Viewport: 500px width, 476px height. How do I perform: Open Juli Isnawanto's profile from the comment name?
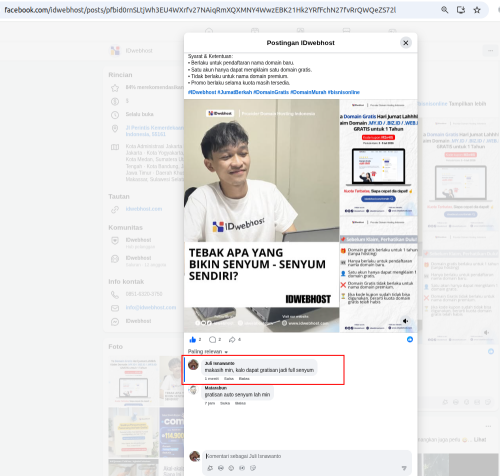click(219, 363)
